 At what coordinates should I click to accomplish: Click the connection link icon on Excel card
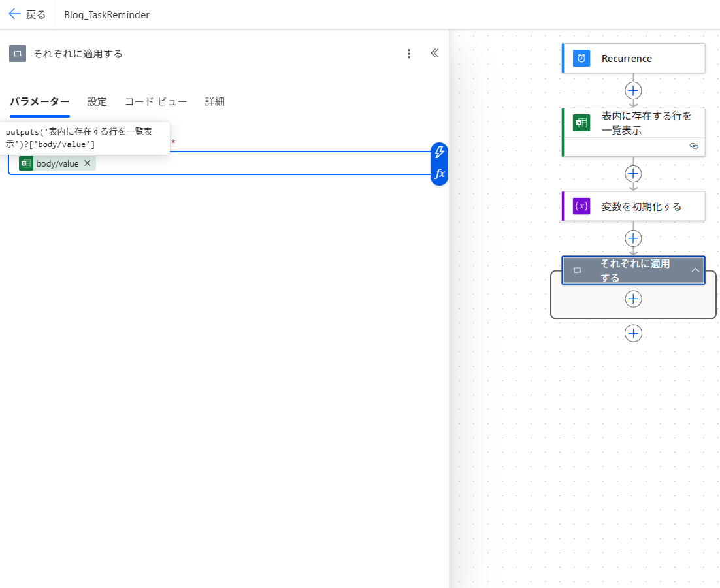click(x=693, y=146)
